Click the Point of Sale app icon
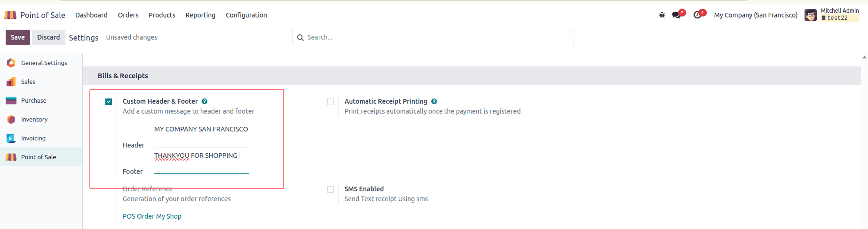The image size is (868, 229). tap(10, 15)
